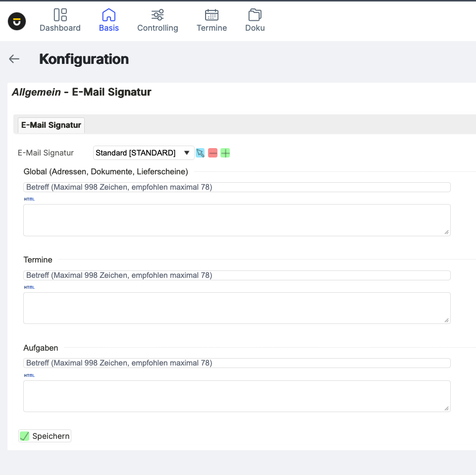
Task: Toggle HTML editor for Termine section
Action: point(29,287)
